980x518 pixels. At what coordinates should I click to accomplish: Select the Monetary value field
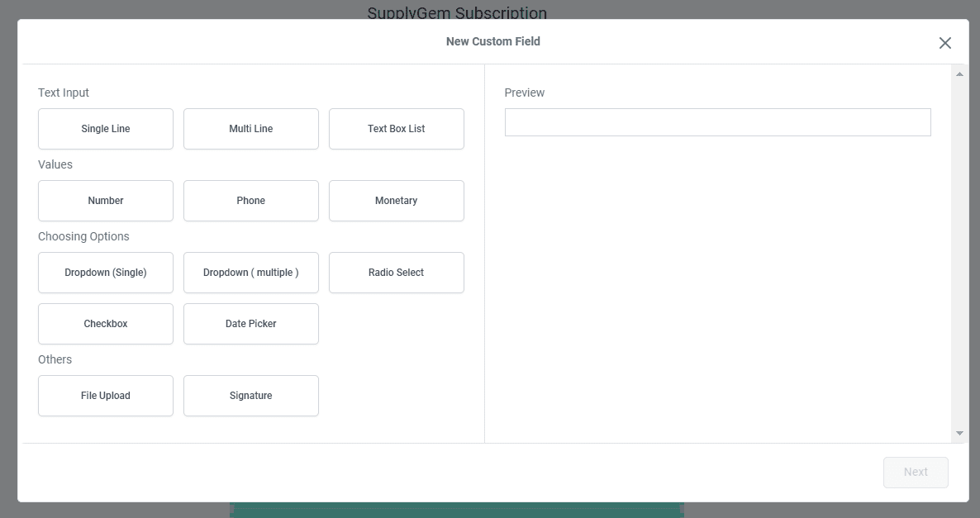pos(396,201)
